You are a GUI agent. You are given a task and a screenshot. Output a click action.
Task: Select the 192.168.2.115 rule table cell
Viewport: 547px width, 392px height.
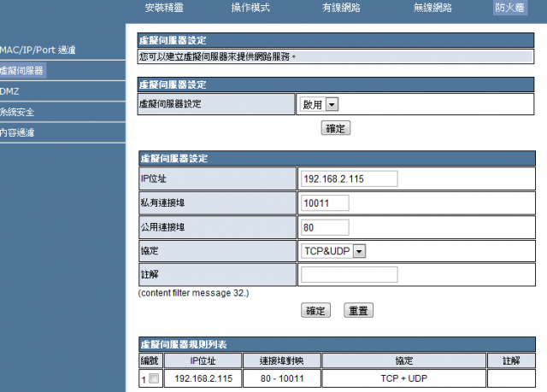point(203,378)
